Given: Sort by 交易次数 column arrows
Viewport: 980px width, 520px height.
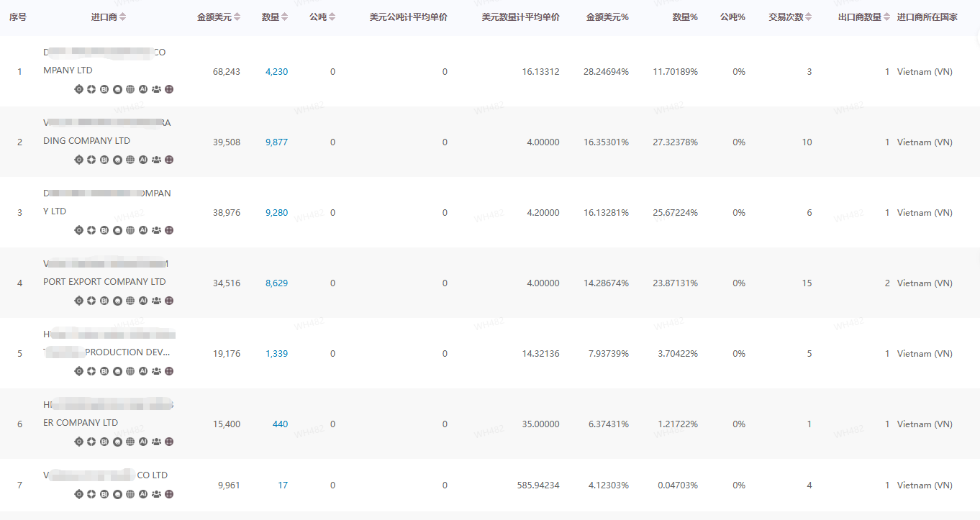Looking at the screenshot, I should 809,17.
